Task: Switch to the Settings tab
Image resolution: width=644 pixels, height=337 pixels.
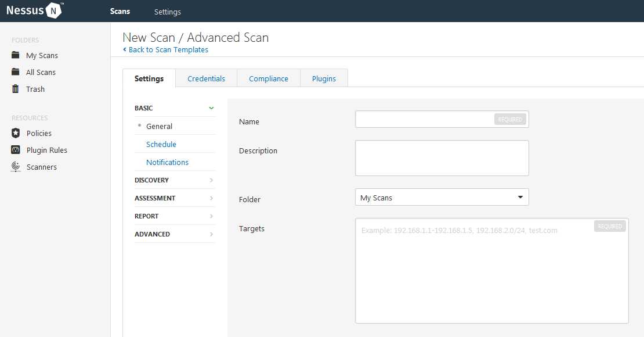Action: [149, 78]
